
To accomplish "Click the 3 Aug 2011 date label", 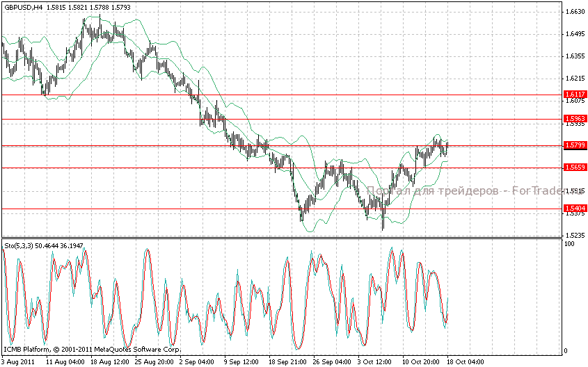I will click(18, 362).
